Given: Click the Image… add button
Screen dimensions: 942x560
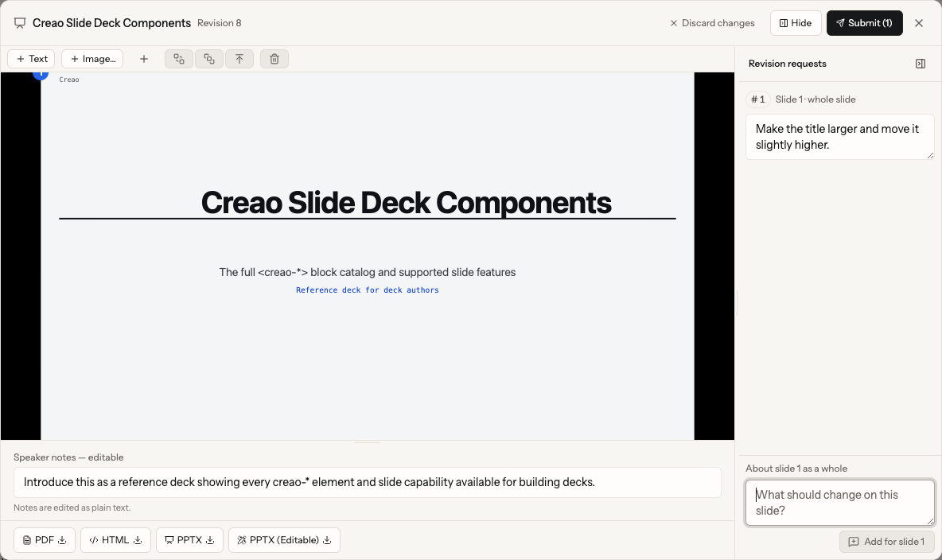Looking at the screenshot, I should coord(92,59).
